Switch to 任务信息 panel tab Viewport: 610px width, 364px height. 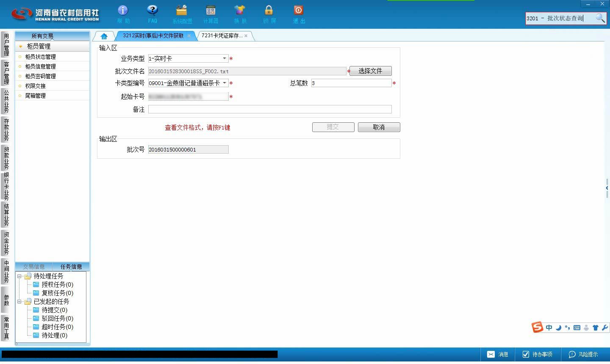[71, 267]
